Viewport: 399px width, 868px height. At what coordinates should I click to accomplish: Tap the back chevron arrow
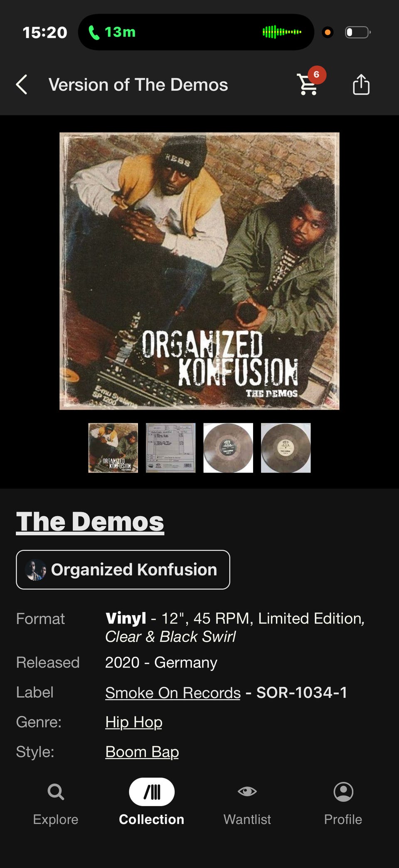tap(22, 85)
